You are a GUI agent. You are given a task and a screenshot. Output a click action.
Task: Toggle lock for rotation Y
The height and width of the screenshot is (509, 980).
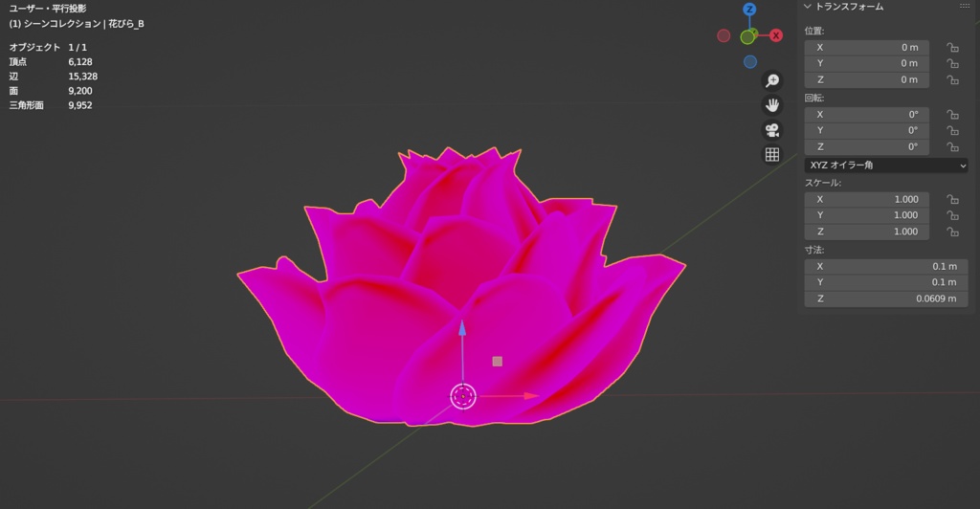(952, 130)
